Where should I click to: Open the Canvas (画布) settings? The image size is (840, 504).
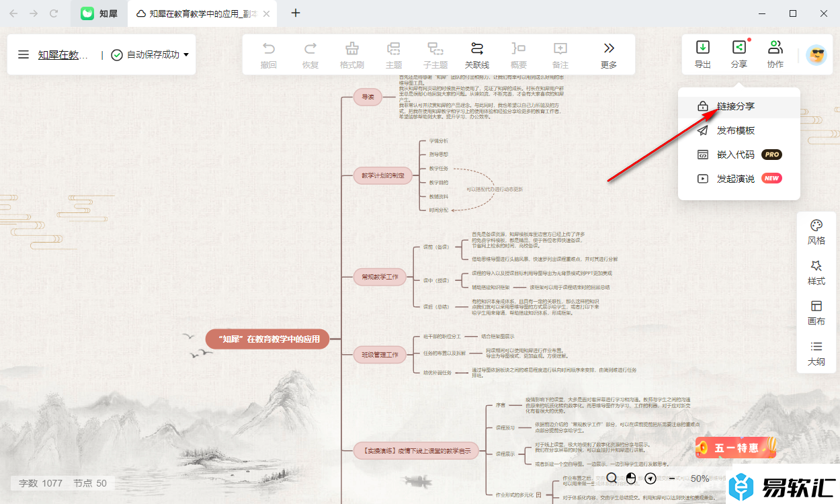pos(816,313)
